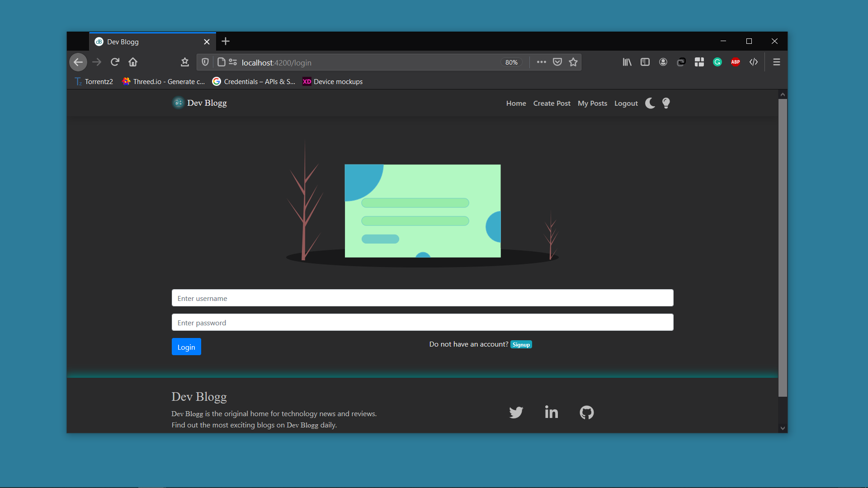The height and width of the screenshot is (488, 868).
Task: Minimize the browser window
Action: coord(723,41)
